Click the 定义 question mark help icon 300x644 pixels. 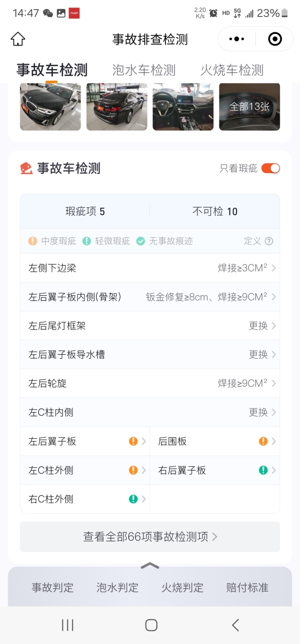coord(269,241)
